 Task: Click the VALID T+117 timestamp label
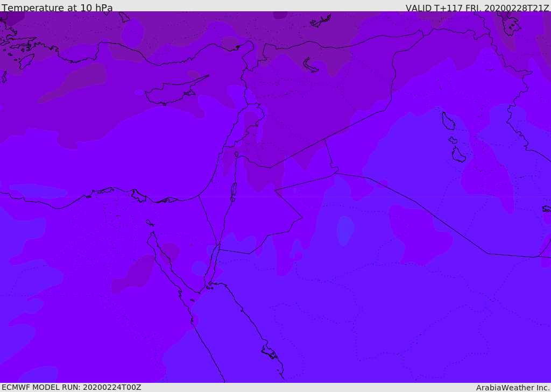pyautogui.click(x=477, y=8)
